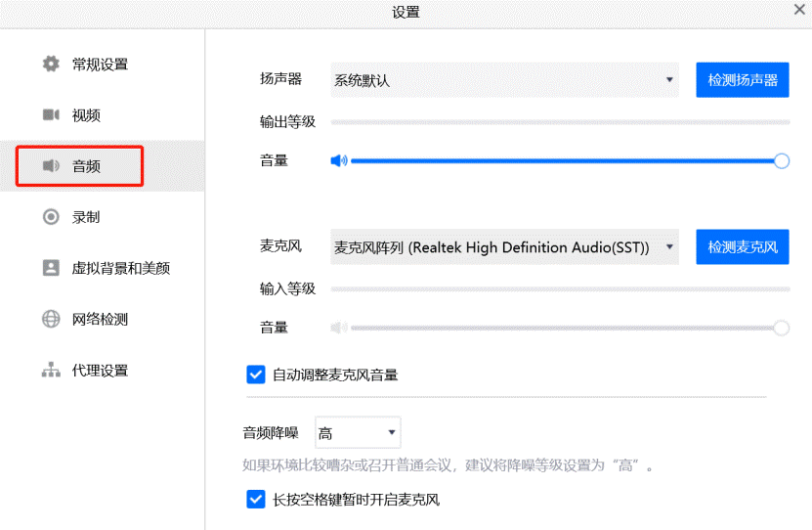Click the speaker icon beside 音频
This screenshot has width=812, height=530.
tap(51, 166)
